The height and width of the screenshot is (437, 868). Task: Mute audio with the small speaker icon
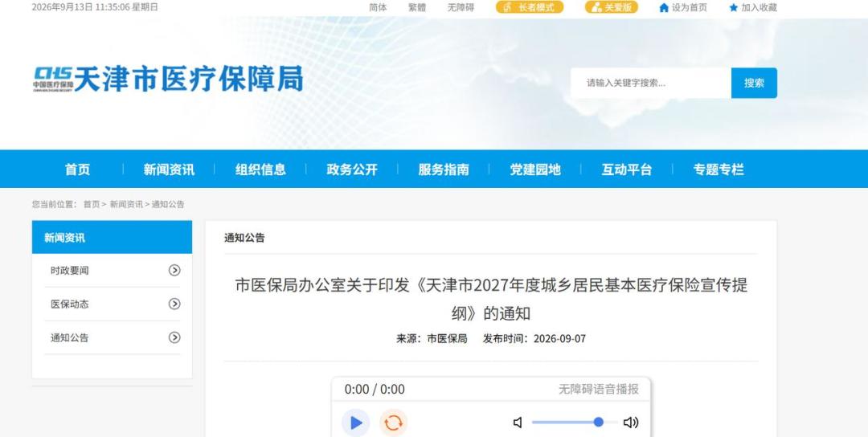(x=518, y=423)
